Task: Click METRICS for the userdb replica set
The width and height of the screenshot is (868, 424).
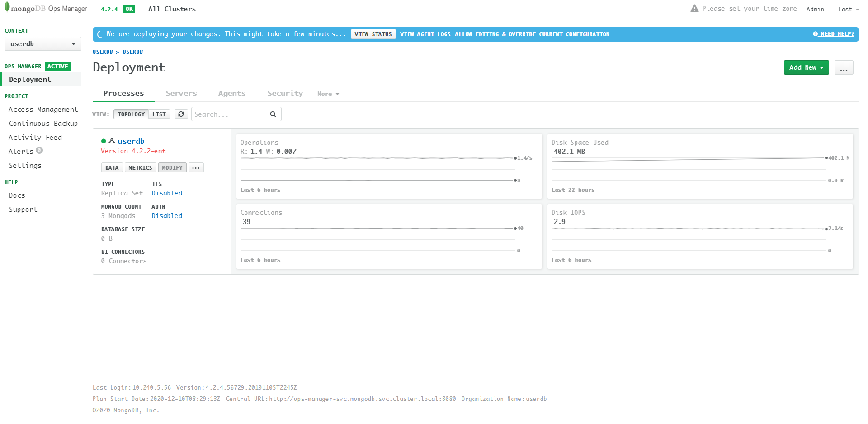Action: (x=140, y=167)
